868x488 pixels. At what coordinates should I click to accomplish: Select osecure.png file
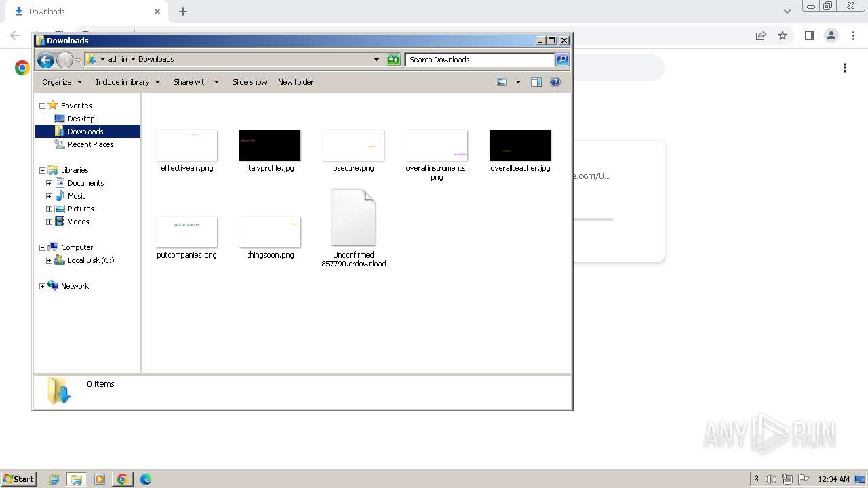(x=353, y=150)
